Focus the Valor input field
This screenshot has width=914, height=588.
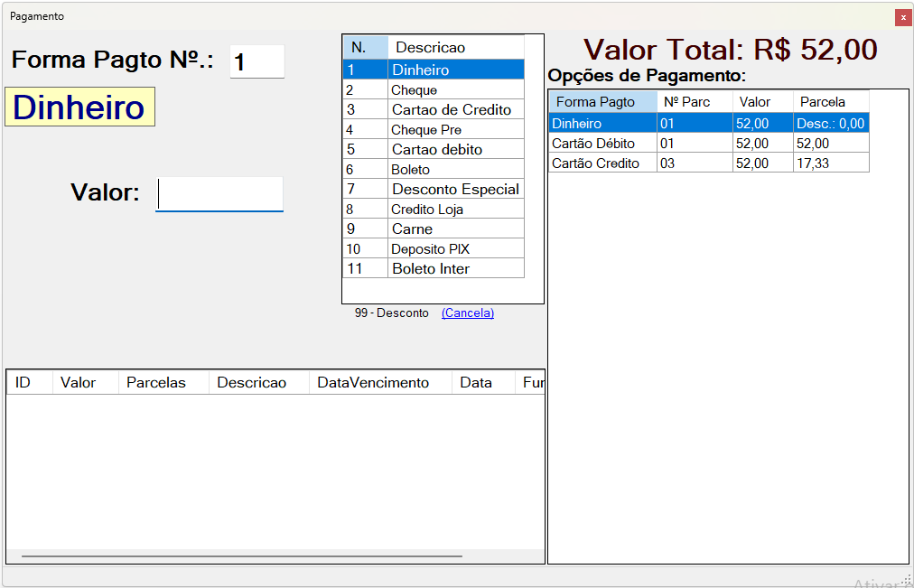coord(219,193)
